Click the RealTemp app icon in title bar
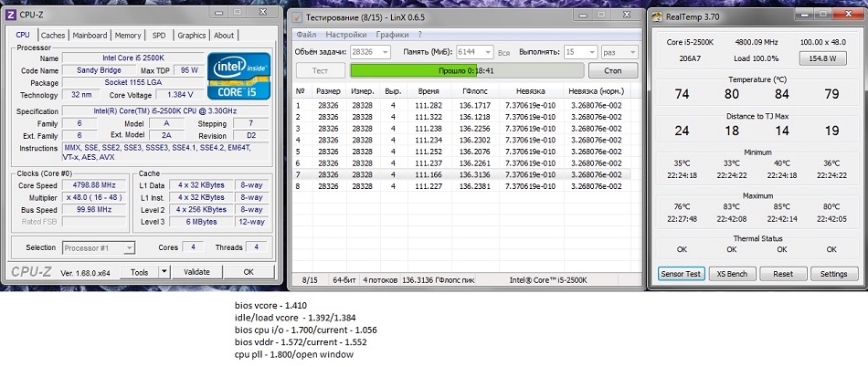868x367 pixels. coord(657,16)
